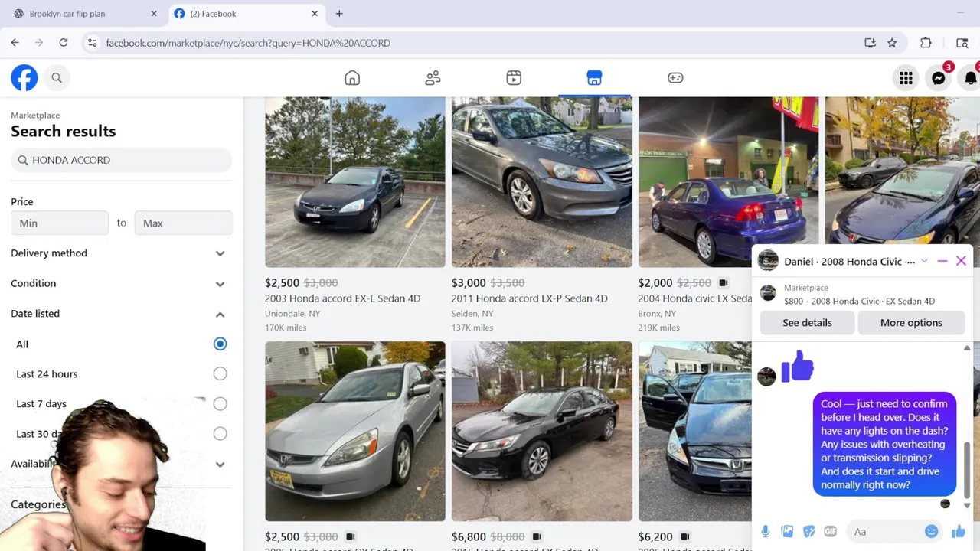Choose a sticker icon in chat
The image size is (980, 551).
[809, 532]
